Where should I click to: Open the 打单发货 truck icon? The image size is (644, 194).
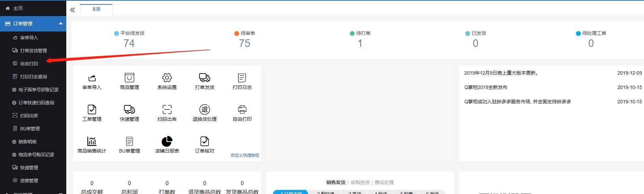click(x=205, y=78)
